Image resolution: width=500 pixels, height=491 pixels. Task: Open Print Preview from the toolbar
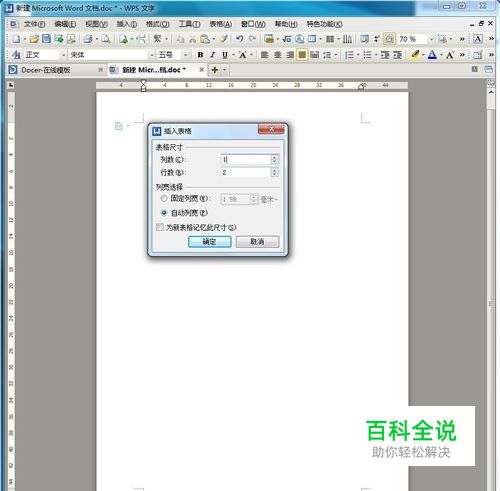pyautogui.click(x=106, y=39)
